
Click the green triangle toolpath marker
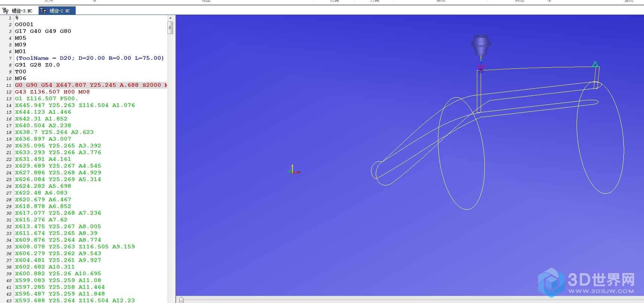595,64
